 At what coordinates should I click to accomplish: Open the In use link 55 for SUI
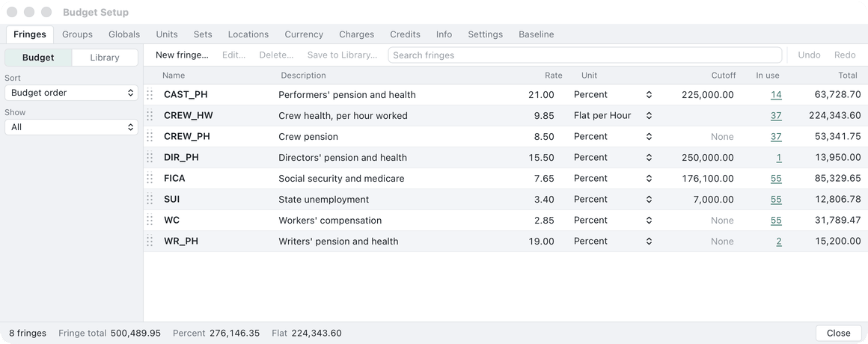(x=776, y=199)
